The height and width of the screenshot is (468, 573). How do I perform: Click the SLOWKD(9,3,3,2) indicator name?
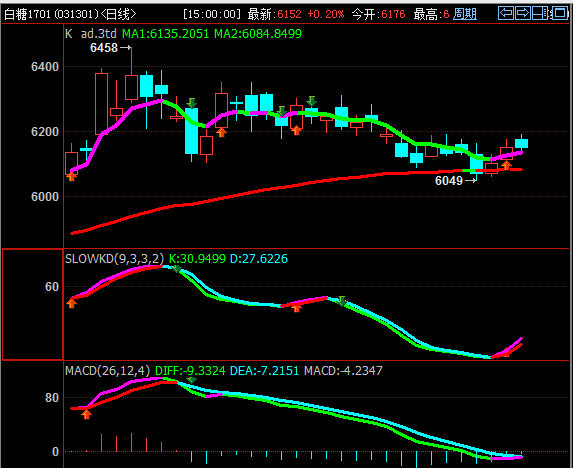(114, 259)
